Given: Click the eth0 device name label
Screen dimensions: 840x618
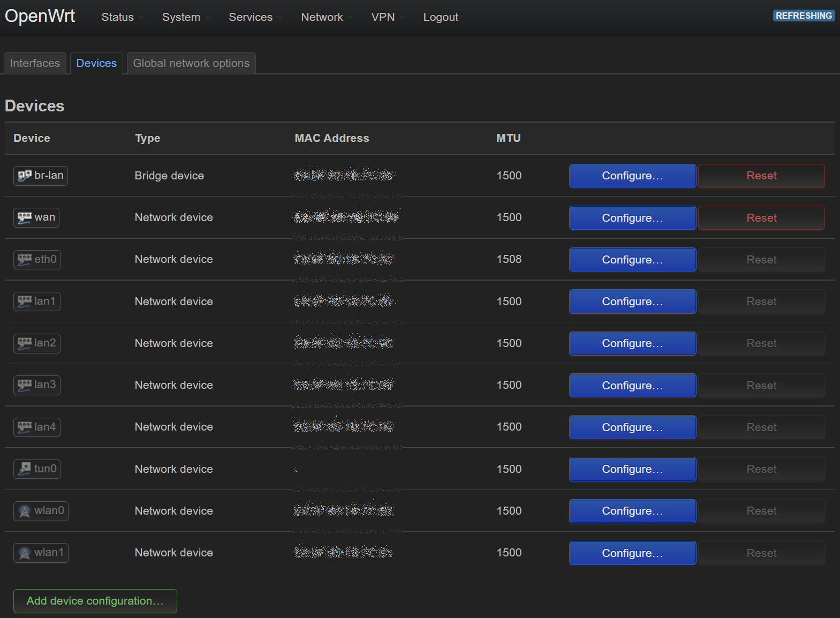Looking at the screenshot, I should coord(46,259).
